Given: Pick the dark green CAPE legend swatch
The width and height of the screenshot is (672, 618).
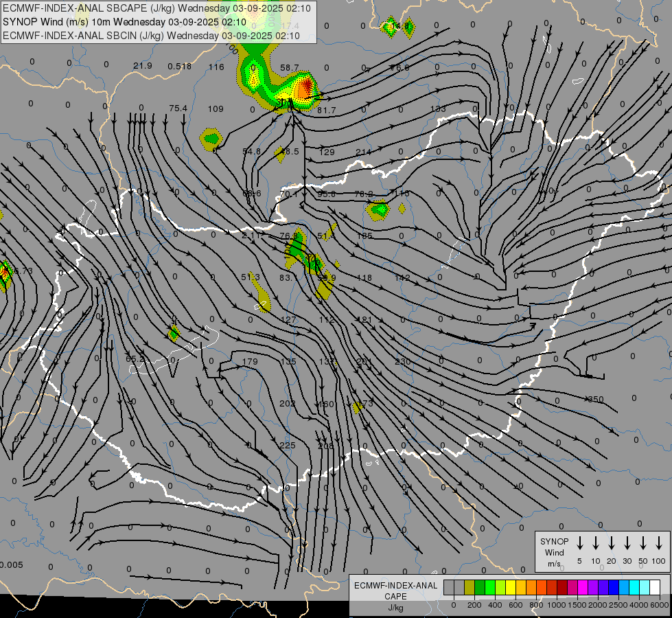Looking at the screenshot, I should coord(480,588).
